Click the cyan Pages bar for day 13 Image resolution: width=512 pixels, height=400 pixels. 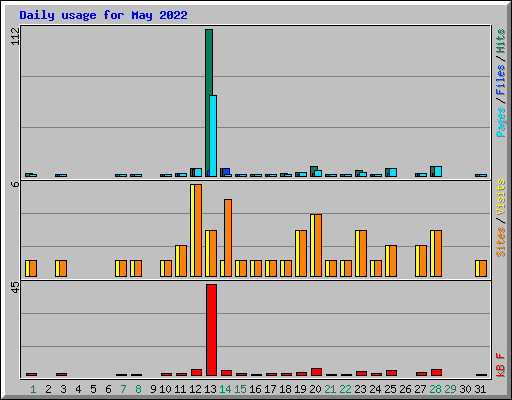(213, 136)
